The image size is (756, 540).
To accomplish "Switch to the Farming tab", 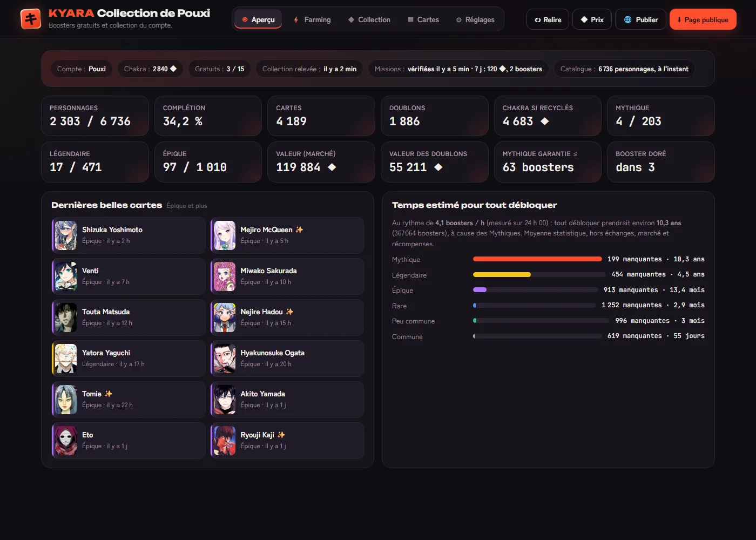I will 312,19.
